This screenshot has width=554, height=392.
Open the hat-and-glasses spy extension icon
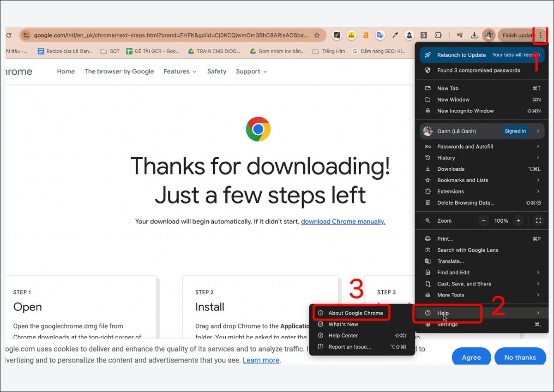409,35
